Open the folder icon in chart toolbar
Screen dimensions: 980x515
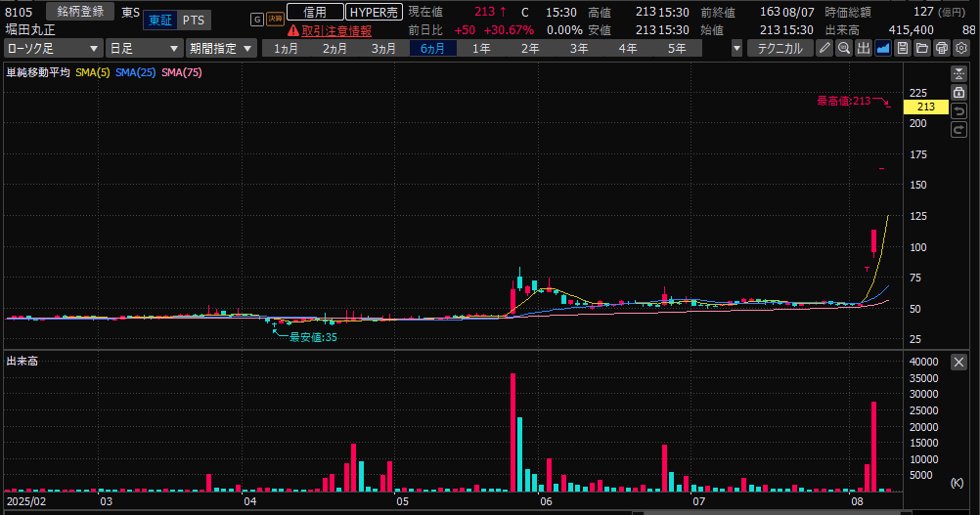(x=921, y=48)
